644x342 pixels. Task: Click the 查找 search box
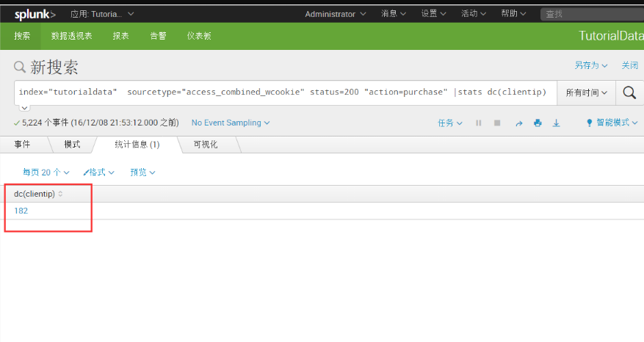(593, 14)
